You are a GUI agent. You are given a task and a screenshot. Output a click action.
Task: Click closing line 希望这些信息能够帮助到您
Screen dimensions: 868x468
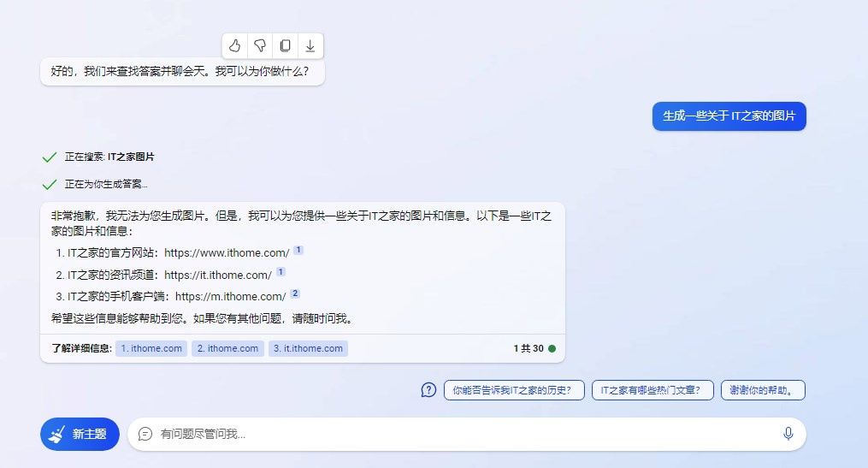(x=202, y=318)
